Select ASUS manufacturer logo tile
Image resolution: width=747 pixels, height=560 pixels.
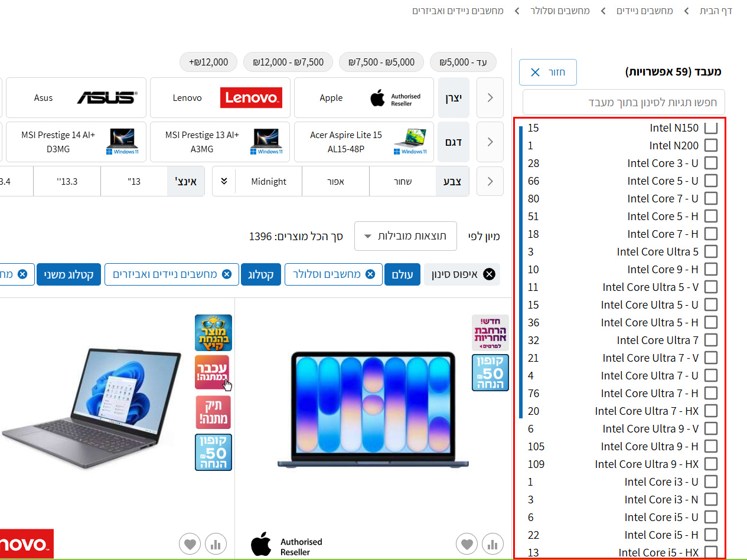point(76,98)
